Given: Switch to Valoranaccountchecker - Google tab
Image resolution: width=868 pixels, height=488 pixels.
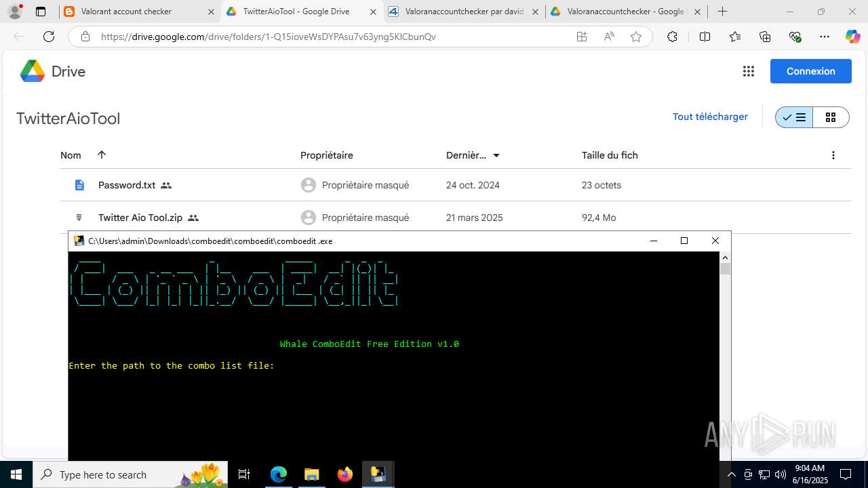Looking at the screenshot, I should coord(626,12).
